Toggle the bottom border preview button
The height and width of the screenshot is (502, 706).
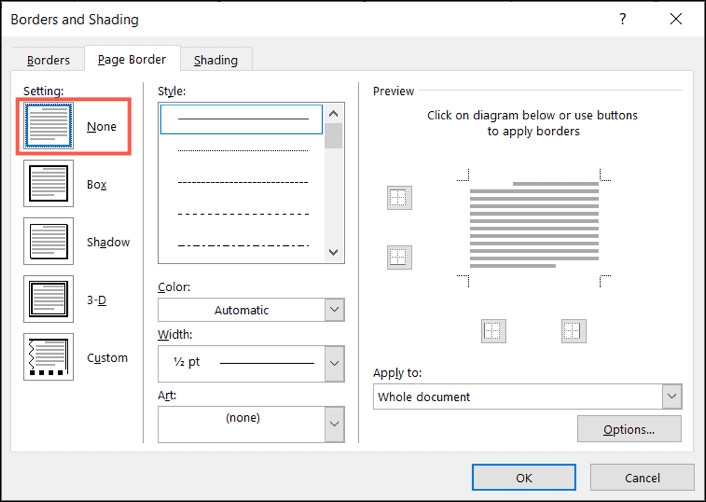pyautogui.click(x=399, y=258)
